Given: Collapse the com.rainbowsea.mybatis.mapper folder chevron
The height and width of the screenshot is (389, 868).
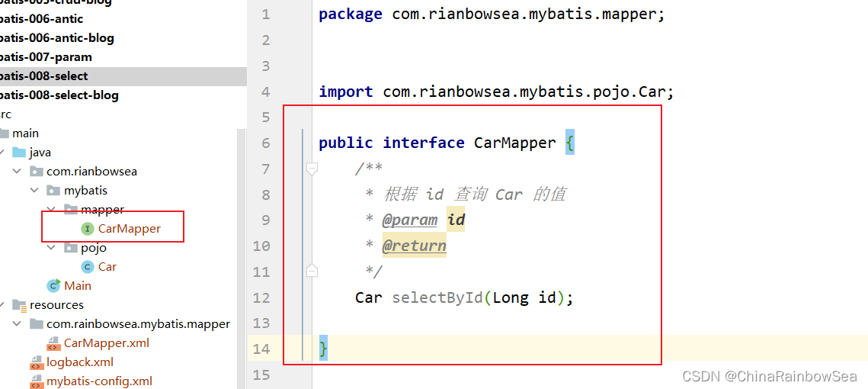Looking at the screenshot, I should [18, 323].
